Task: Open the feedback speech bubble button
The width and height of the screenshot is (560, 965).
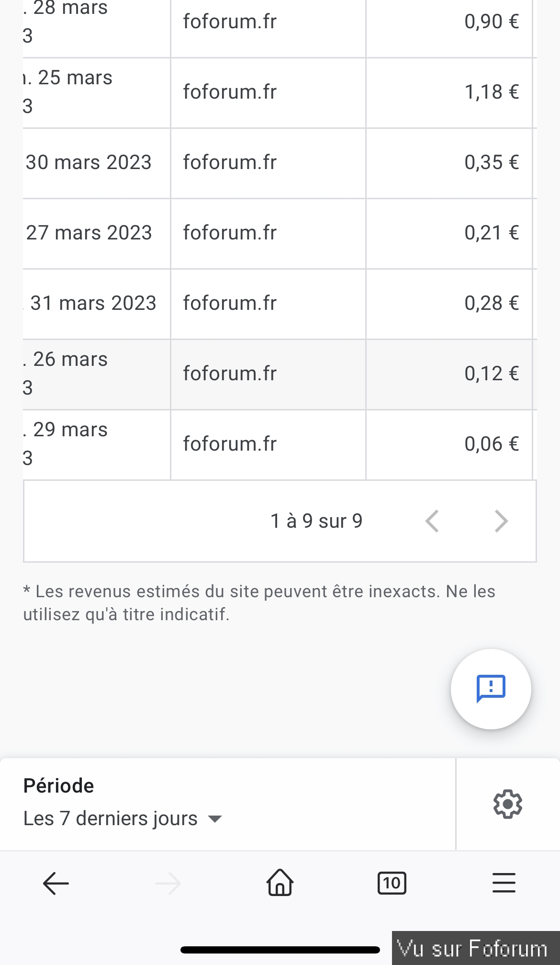Action: [x=491, y=689]
